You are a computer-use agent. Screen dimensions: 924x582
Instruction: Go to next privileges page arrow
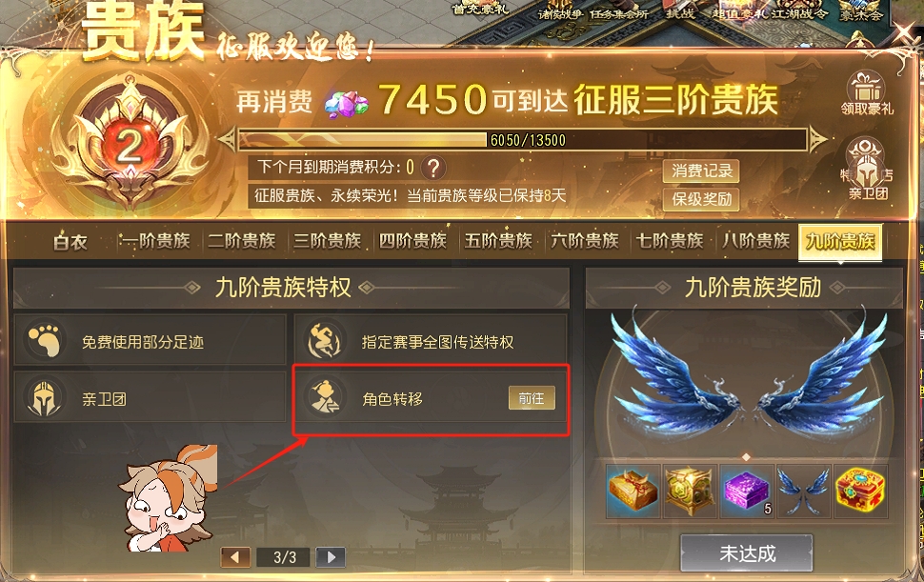tap(331, 556)
